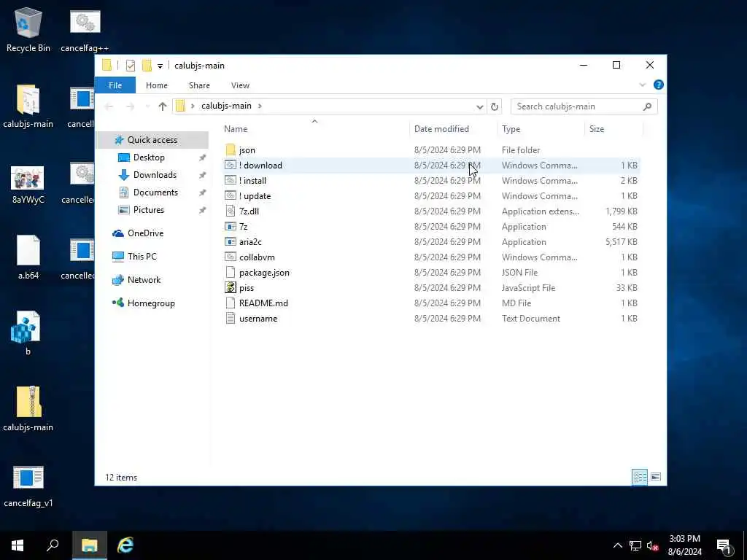Go up one folder level arrow
The image size is (747, 560).
[x=163, y=106]
